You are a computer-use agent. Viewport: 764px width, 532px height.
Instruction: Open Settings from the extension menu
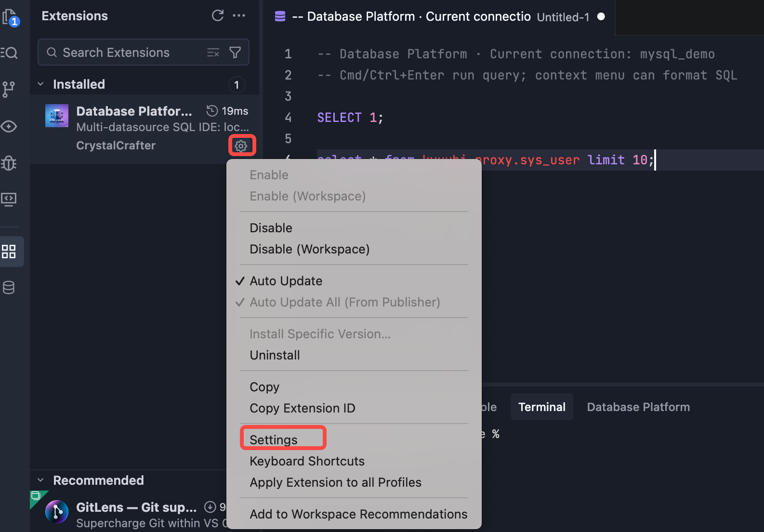point(274,440)
